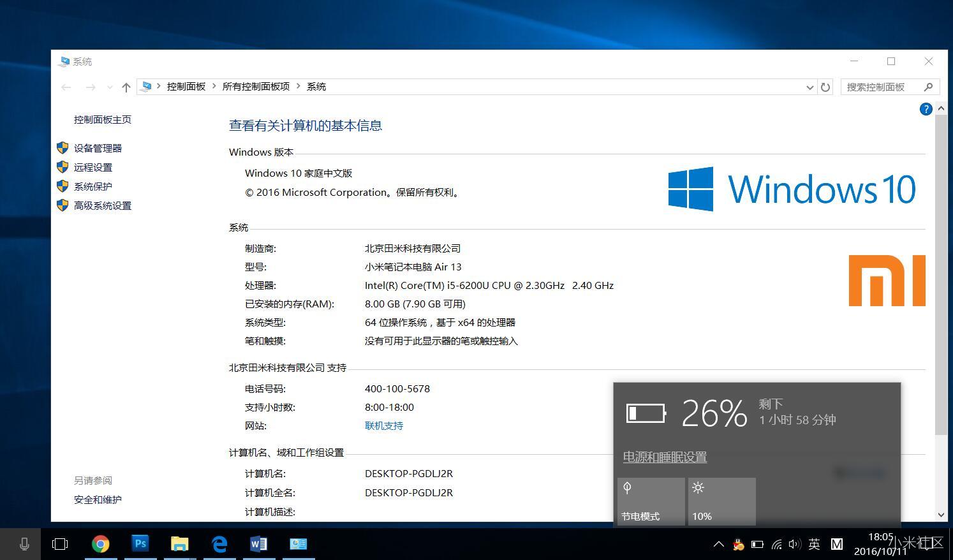Click 所有控制面板项 breadcrumb item

coord(256,87)
